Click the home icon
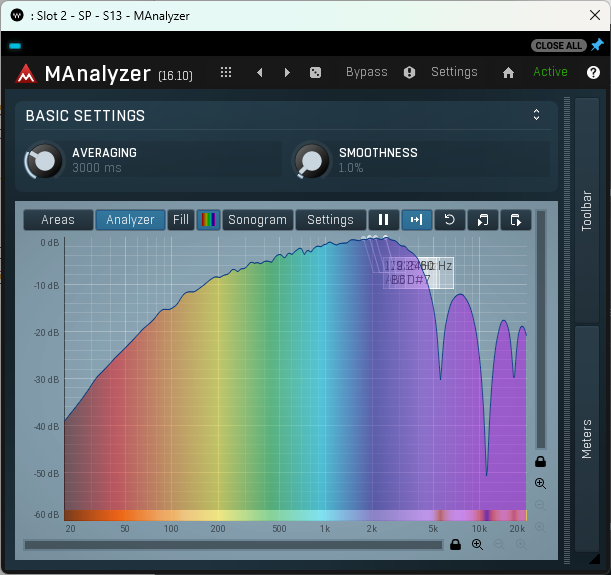Viewport: 611px width, 575px height. tap(508, 72)
